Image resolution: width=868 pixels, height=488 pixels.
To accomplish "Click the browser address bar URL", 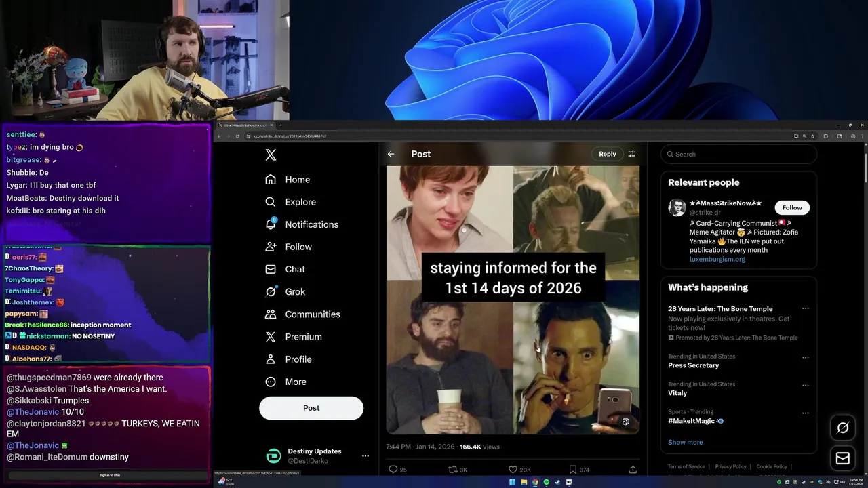I will [x=290, y=136].
